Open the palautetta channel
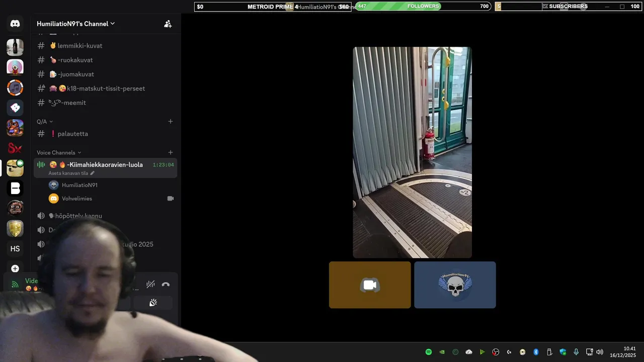 click(x=105, y=134)
